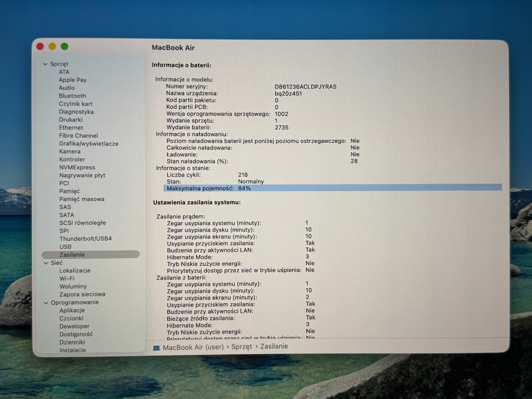The height and width of the screenshot is (399, 532).
Task: Open SATA in the sidebar
Action: [67, 215]
